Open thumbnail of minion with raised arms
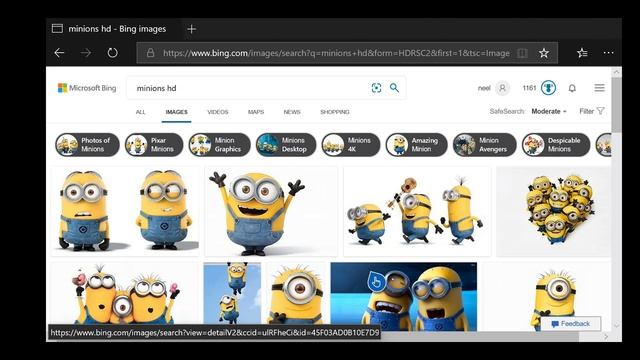This screenshot has height=360, width=640. (271, 211)
